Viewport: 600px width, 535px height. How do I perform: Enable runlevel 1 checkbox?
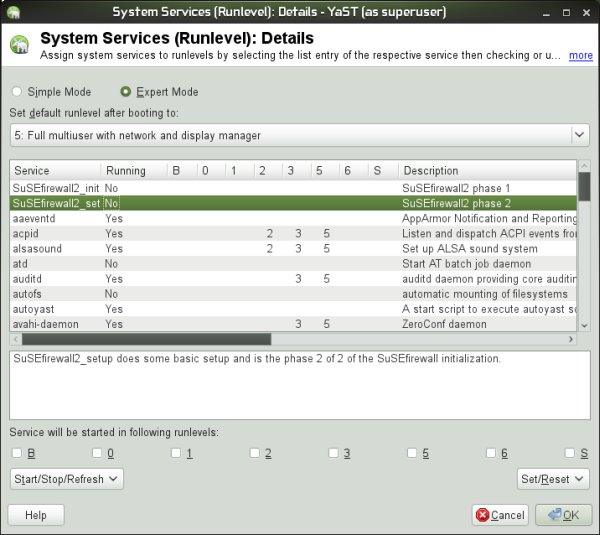point(176,453)
